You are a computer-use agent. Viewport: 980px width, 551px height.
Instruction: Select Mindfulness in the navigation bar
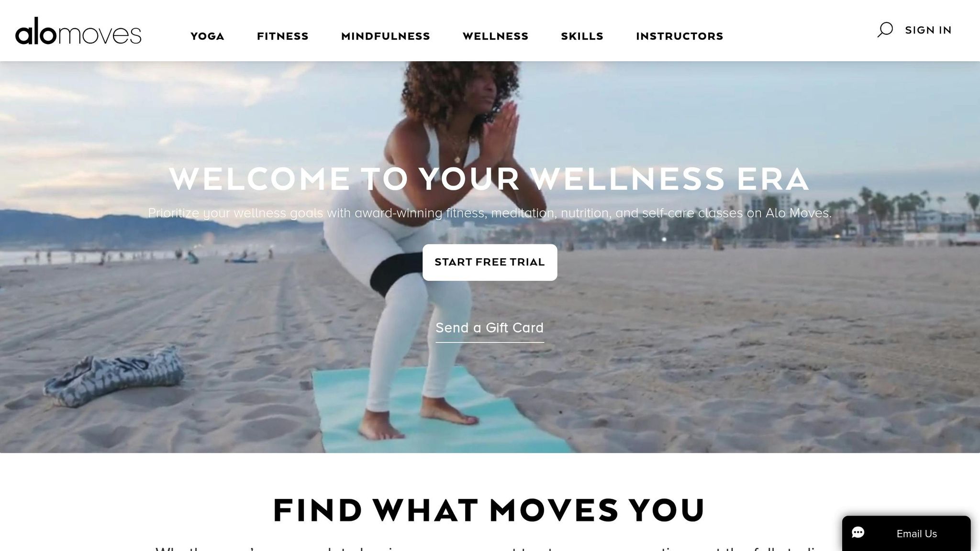pos(386,36)
